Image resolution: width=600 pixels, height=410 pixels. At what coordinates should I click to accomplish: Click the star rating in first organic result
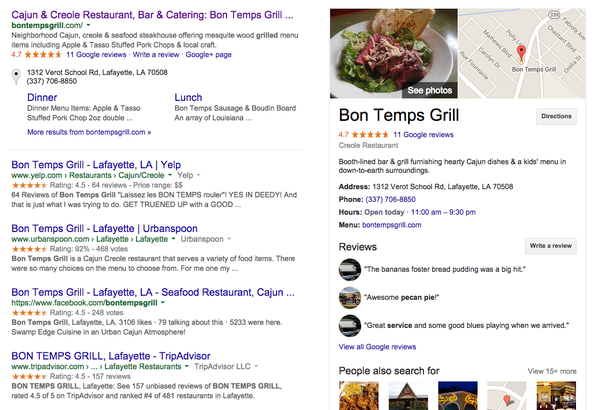click(43, 54)
